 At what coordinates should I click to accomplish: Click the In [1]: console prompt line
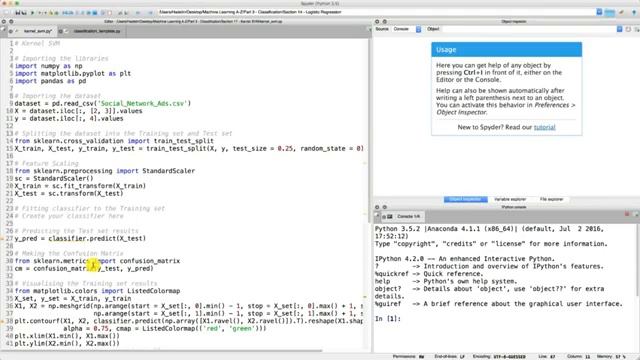pos(388,319)
